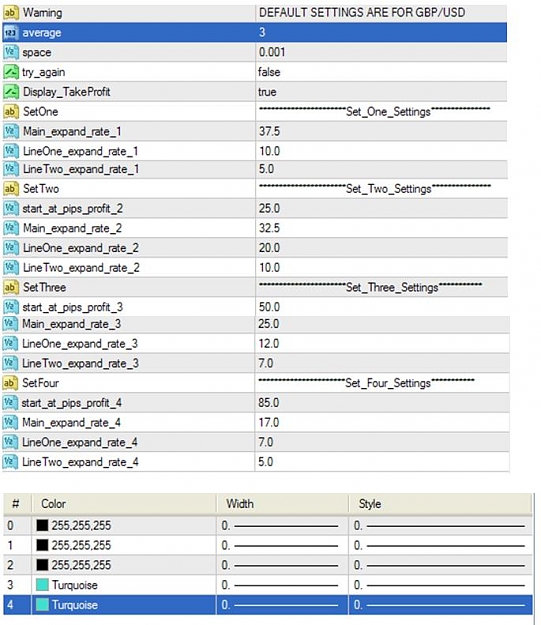541x625 pixels.
Task: Open the Style selector for row 3
Action: [x=441, y=585]
